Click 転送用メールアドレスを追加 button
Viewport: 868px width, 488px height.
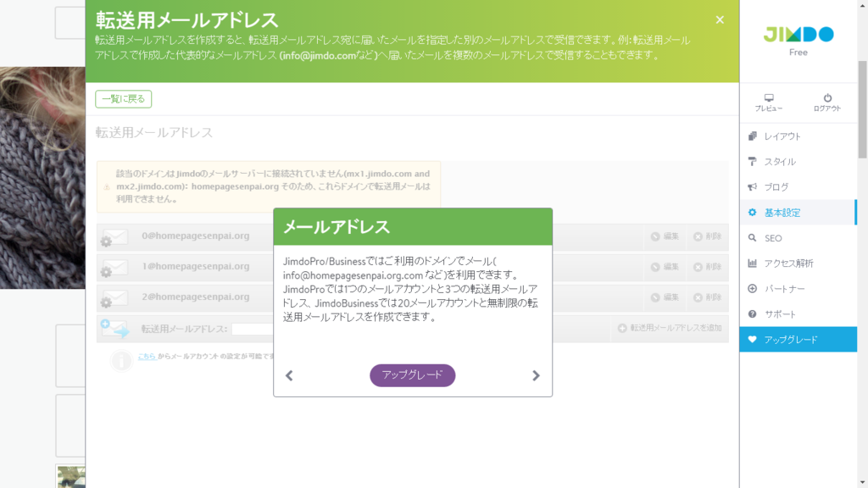pyautogui.click(x=670, y=328)
